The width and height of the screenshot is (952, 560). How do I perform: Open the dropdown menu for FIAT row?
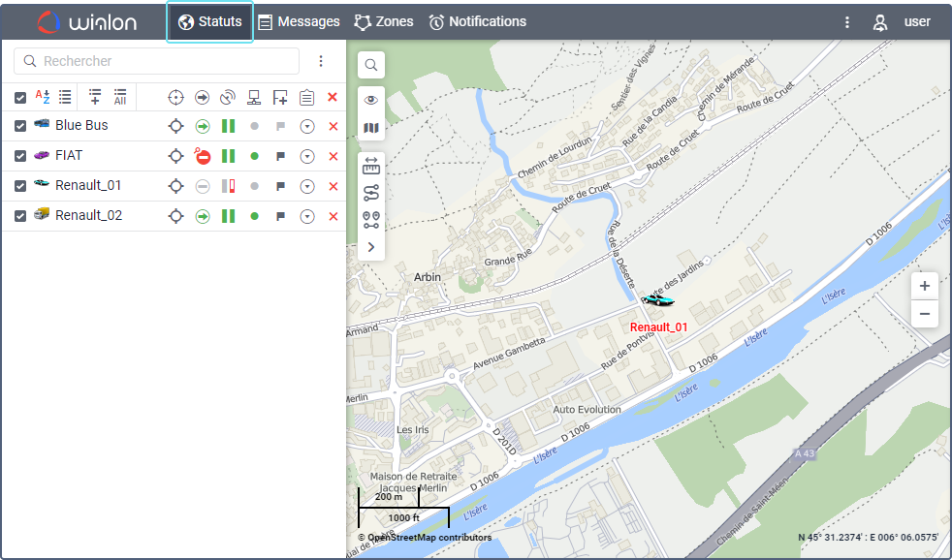pos(307,156)
